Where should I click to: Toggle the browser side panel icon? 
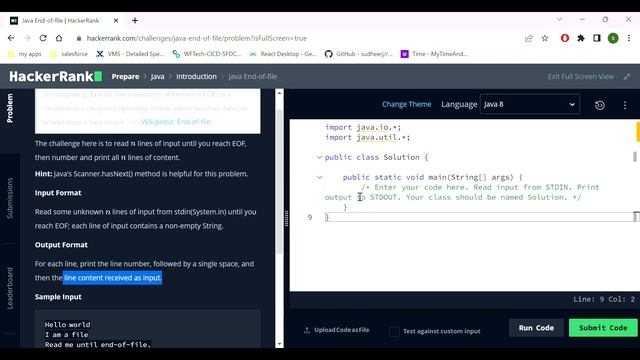[x=597, y=38]
